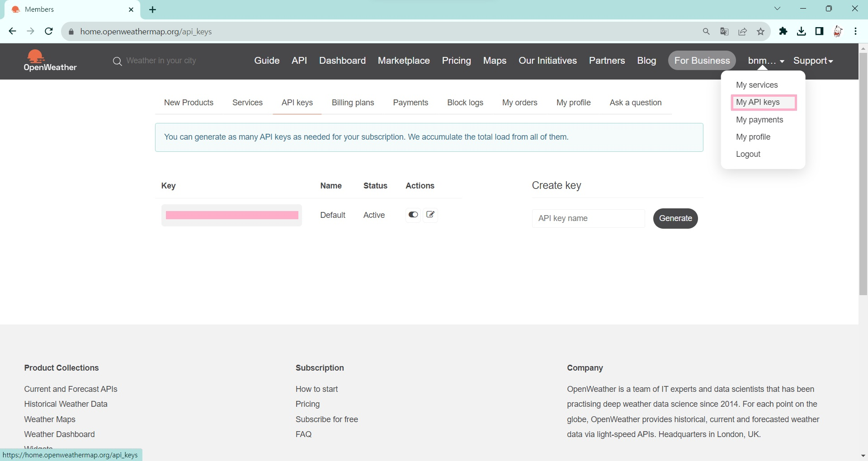Image resolution: width=868 pixels, height=461 pixels.
Task: Open Pricing in the top navigation
Action: (456, 61)
